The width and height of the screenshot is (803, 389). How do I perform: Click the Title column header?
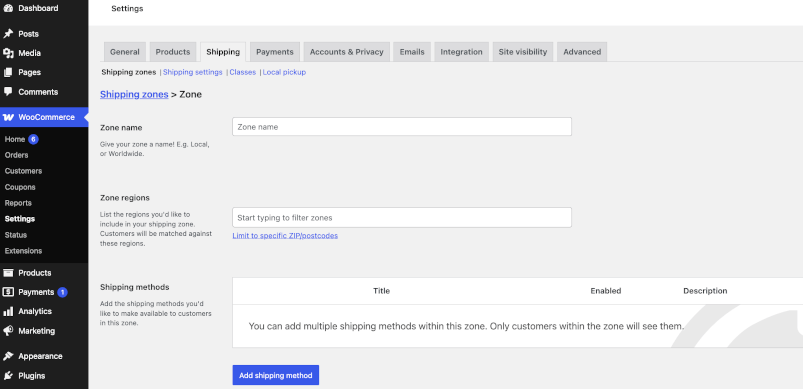click(381, 291)
